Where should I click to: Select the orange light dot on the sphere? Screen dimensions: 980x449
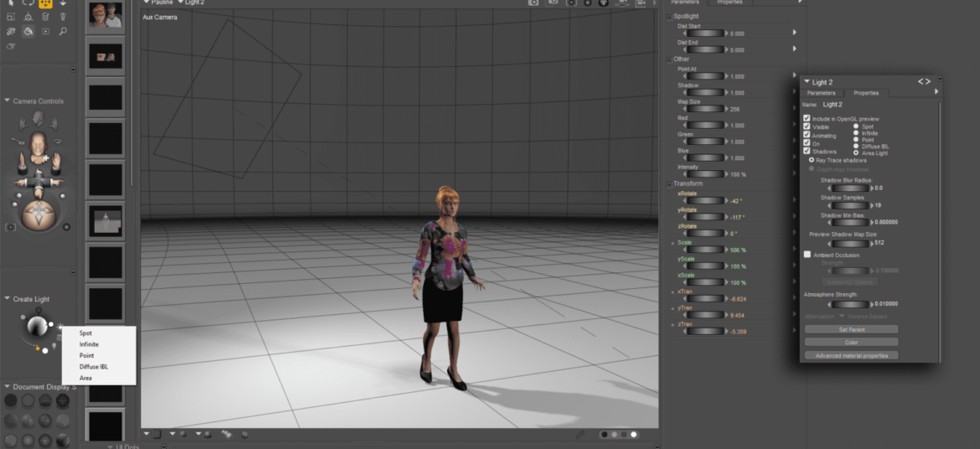(x=38, y=348)
